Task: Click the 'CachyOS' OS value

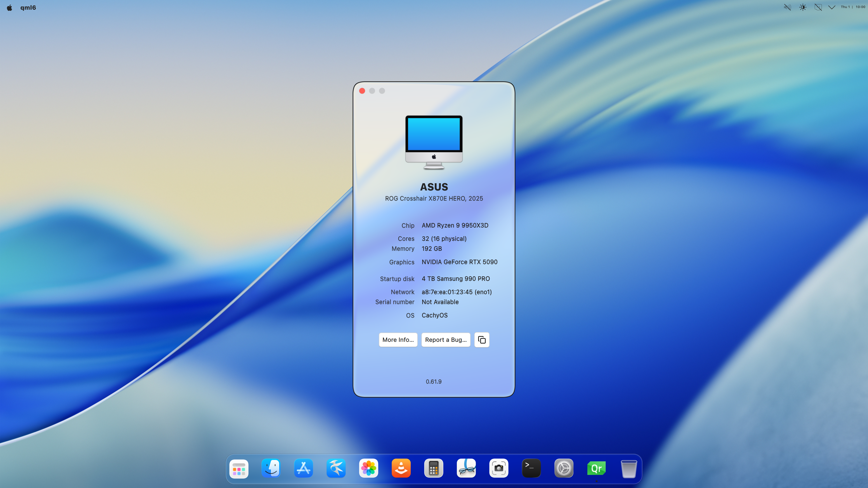Action: pyautogui.click(x=435, y=316)
